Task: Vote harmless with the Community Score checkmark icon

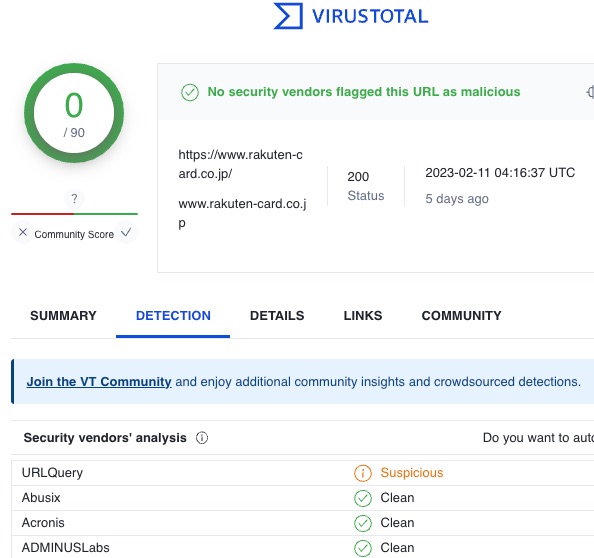Action: click(126, 232)
